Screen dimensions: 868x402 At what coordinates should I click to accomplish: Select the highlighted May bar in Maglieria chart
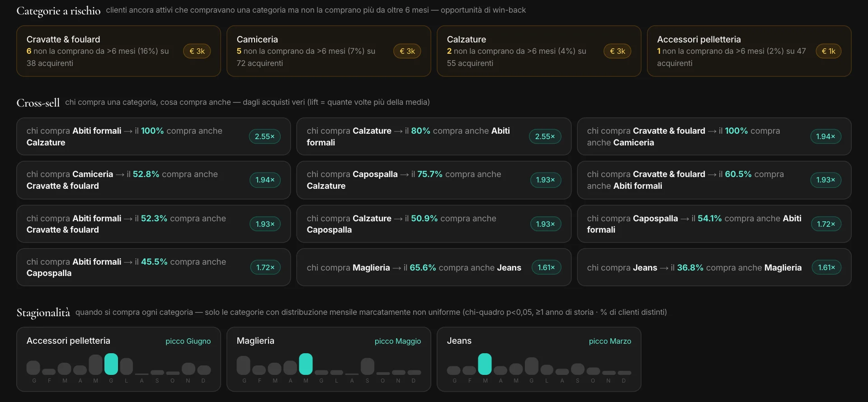[x=306, y=364]
